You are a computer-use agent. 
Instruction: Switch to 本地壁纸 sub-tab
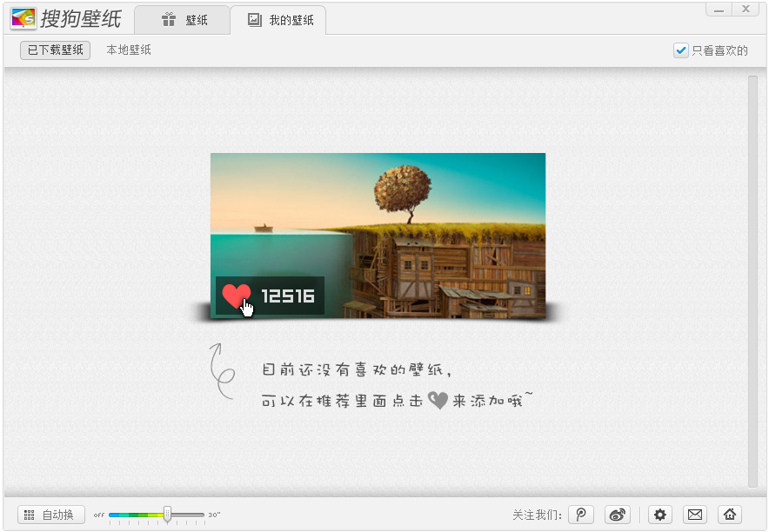click(x=129, y=50)
